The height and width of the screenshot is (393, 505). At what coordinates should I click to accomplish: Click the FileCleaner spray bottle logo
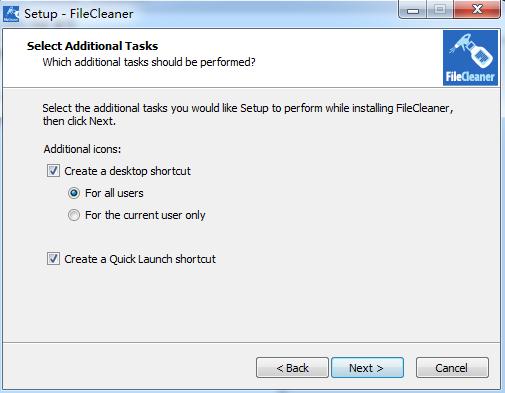tap(470, 58)
